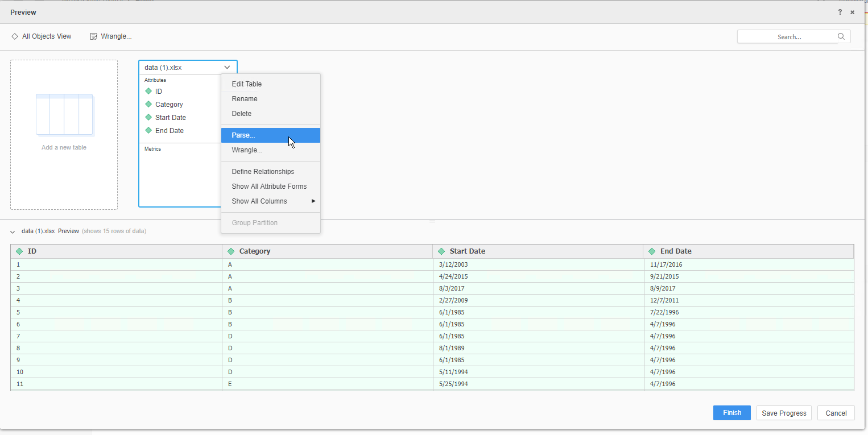Click the diamond icon beside the ID attribute
The width and height of the screenshot is (868, 435).
(148, 91)
